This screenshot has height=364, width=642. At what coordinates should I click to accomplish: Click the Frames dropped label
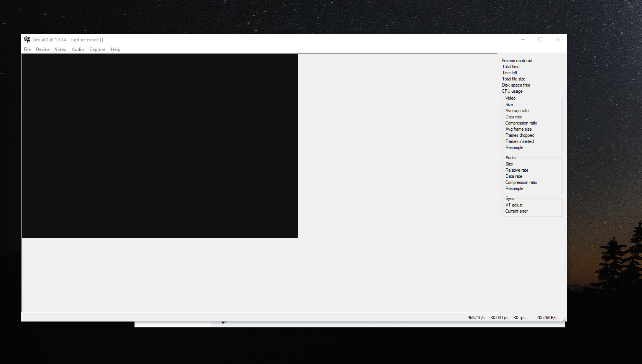tap(520, 135)
